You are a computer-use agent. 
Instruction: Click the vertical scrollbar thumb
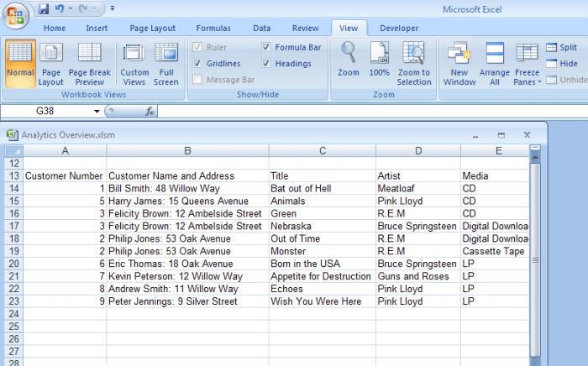(535, 260)
